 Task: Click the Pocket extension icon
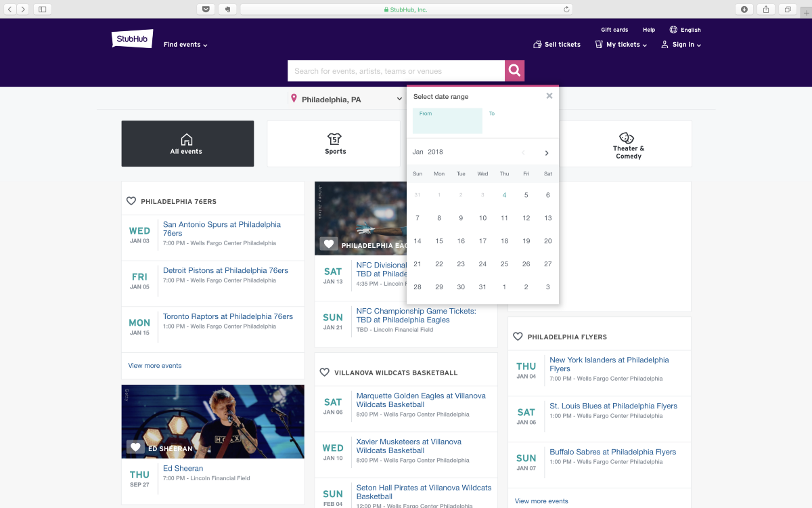point(206,9)
